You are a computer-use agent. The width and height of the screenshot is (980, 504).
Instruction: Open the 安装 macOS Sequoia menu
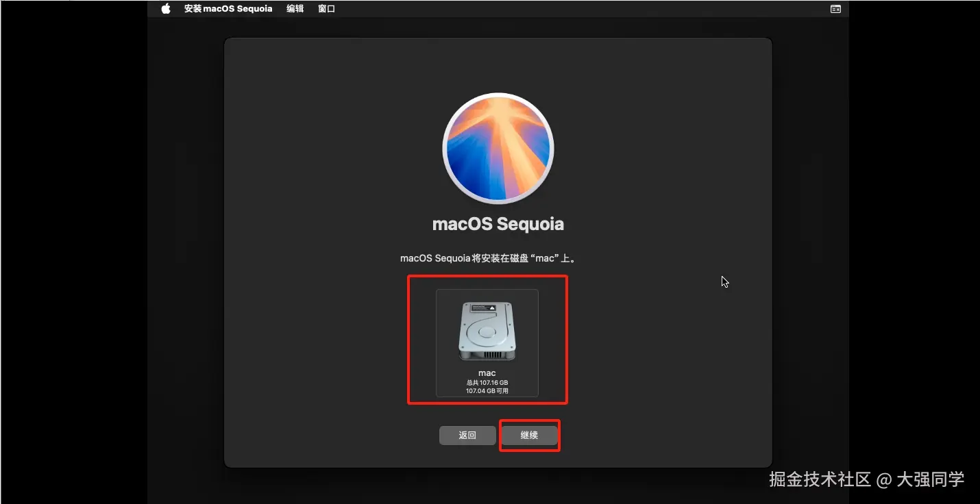point(228,9)
